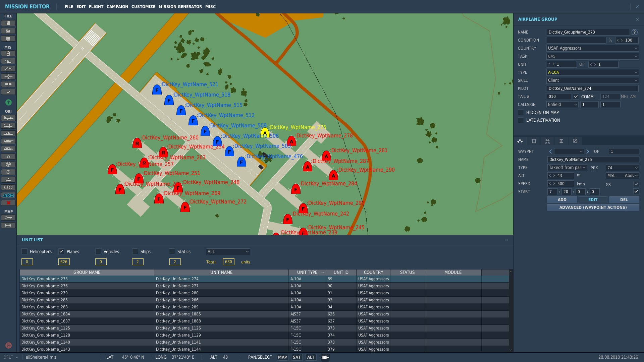
Task: Select the airplane group placement tool
Action: tap(8, 118)
